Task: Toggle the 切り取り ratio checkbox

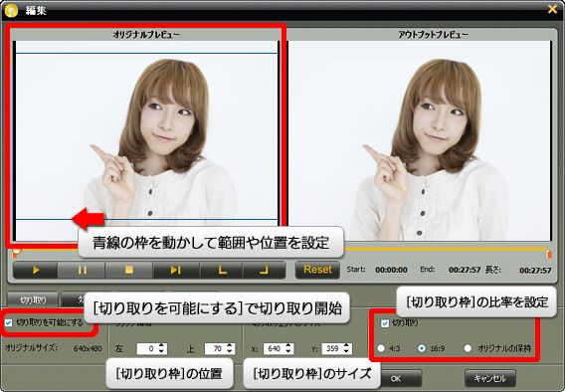Action: tap(385, 323)
